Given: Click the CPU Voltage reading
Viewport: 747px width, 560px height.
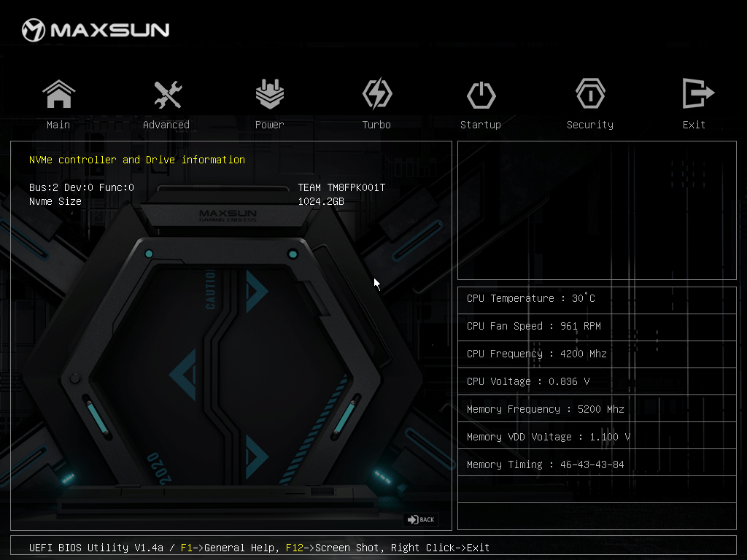Looking at the screenshot, I should pos(528,381).
